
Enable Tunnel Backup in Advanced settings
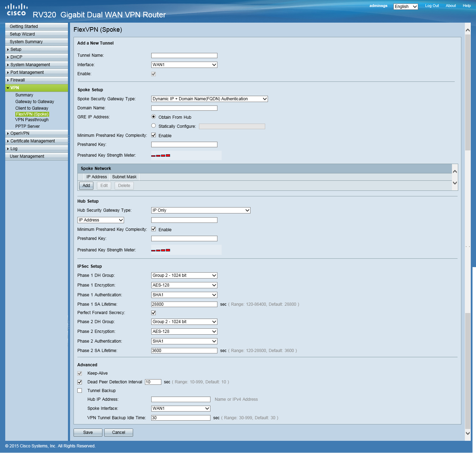79,390
